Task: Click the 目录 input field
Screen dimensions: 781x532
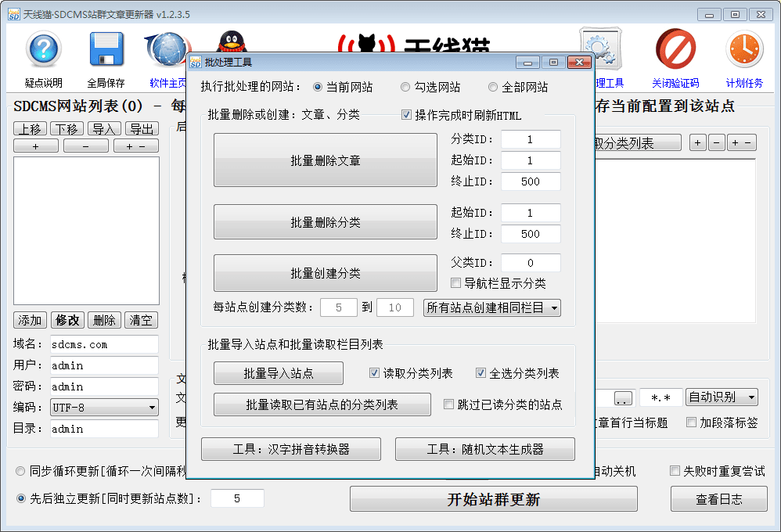Action: tap(104, 429)
